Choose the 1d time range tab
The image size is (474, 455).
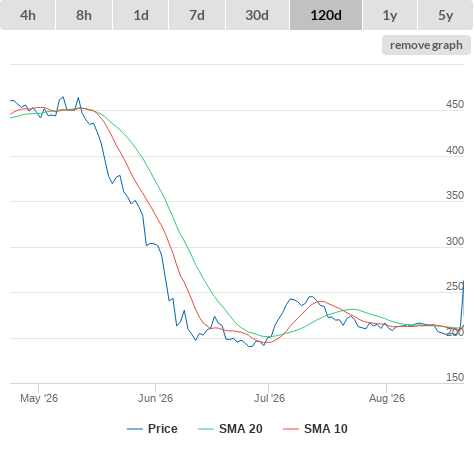141,15
